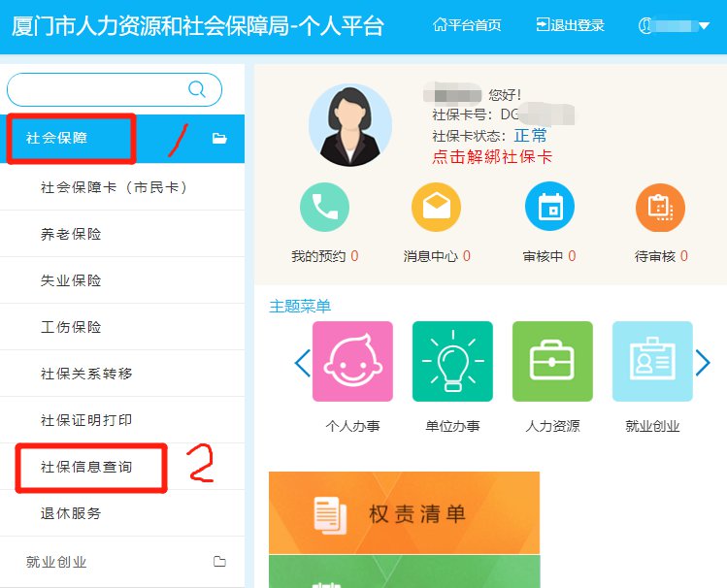The height and width of the screenshot is (588, 727).
Task: Focus the sidebar search field
Action: [115, 89]
